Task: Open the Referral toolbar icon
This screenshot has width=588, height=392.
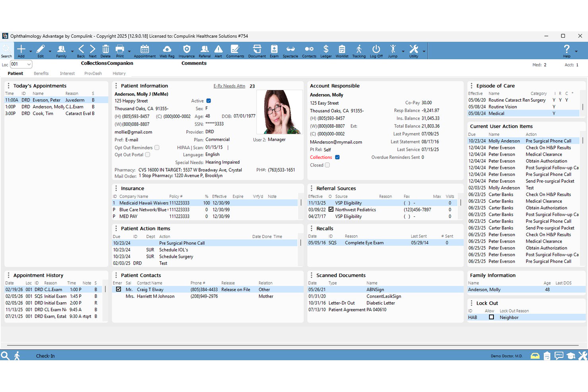Action: [205, 49]
